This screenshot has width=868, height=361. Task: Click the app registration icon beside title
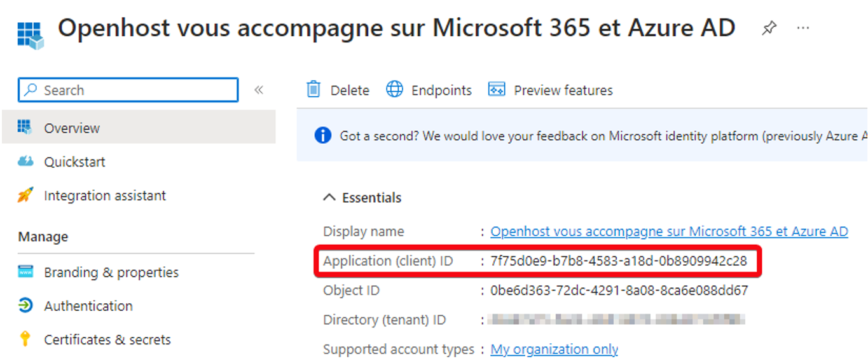click(x=31, y=35)
